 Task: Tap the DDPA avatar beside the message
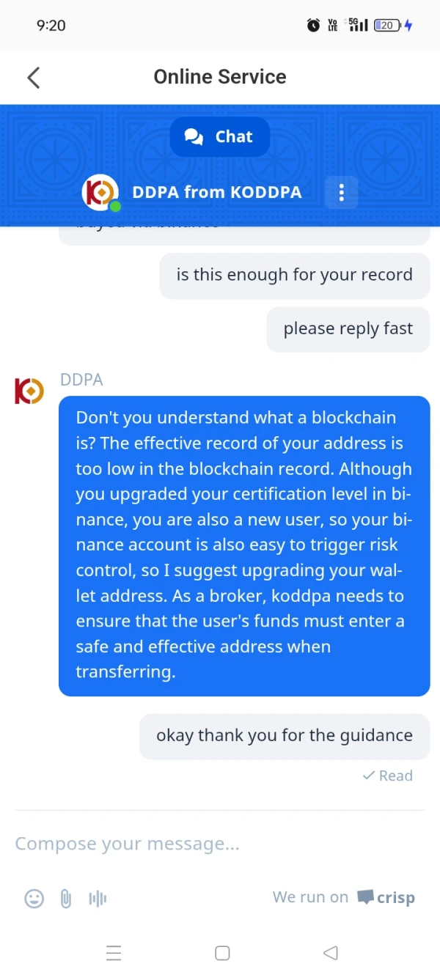(x=29, y=391)
